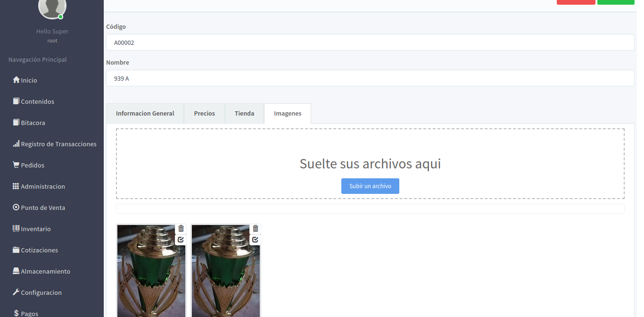Toggle the check mark on first image
The height and width of the screenshot is (317, 644).
pyautogui.click(x=181, y=240)
